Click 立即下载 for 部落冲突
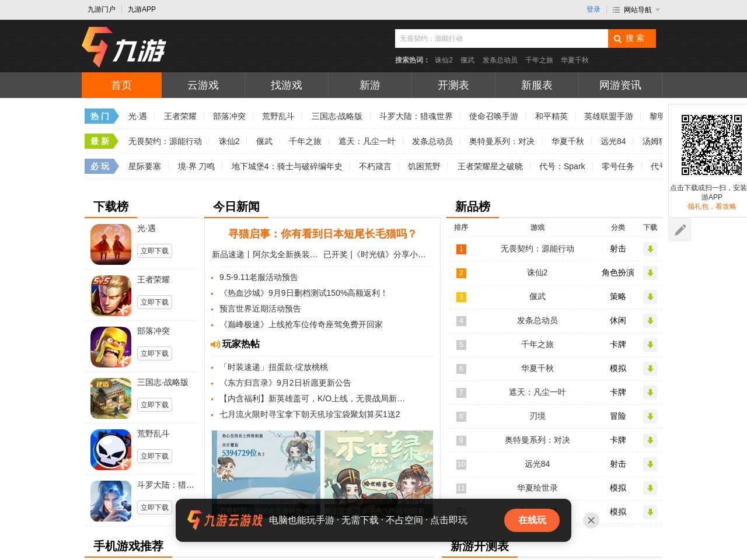The width and height of the screenshot is (747, 560). point(155,353)
